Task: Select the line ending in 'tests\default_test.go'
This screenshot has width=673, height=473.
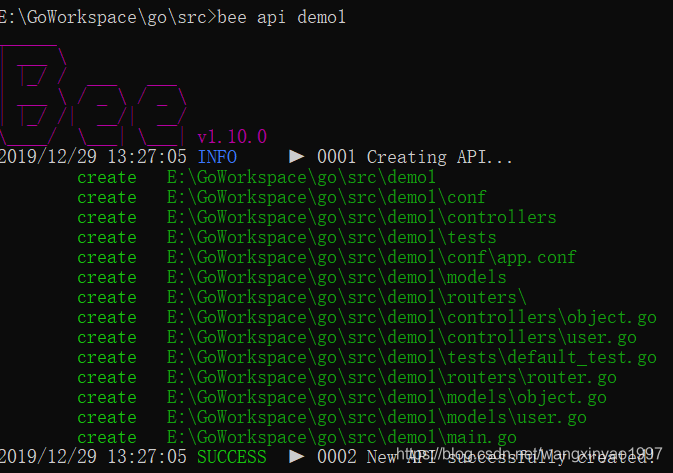Action: (412, 357)
